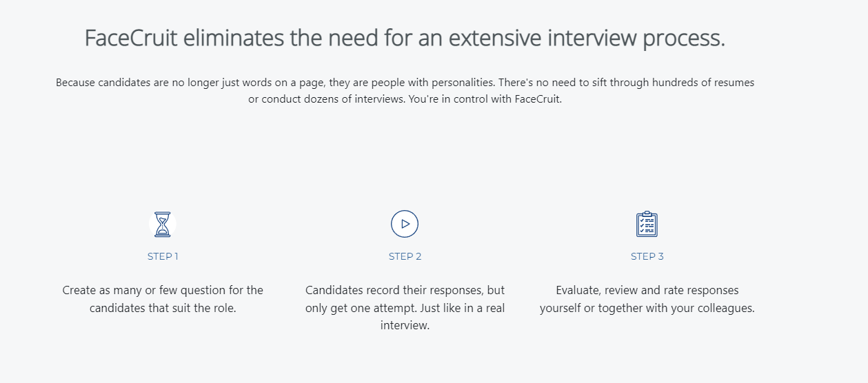
Task: Select the STEP 2 label
Action: click(x=405, y=256)
